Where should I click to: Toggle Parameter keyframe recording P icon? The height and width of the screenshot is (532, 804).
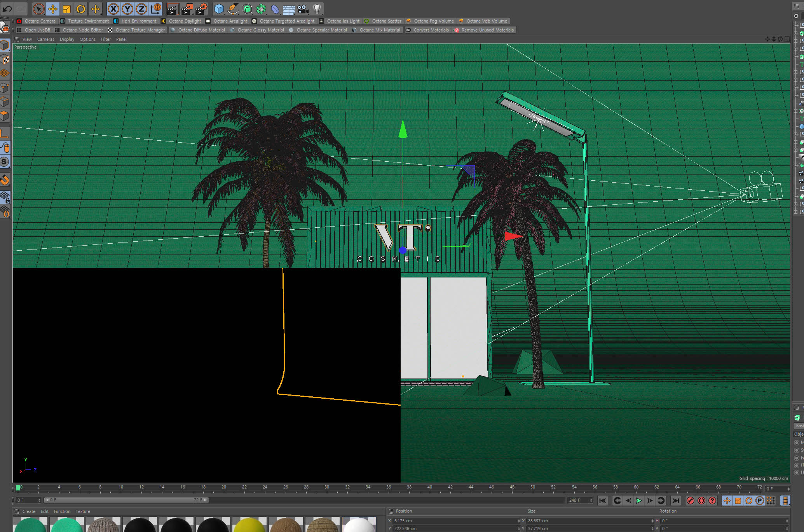[760, 501]
